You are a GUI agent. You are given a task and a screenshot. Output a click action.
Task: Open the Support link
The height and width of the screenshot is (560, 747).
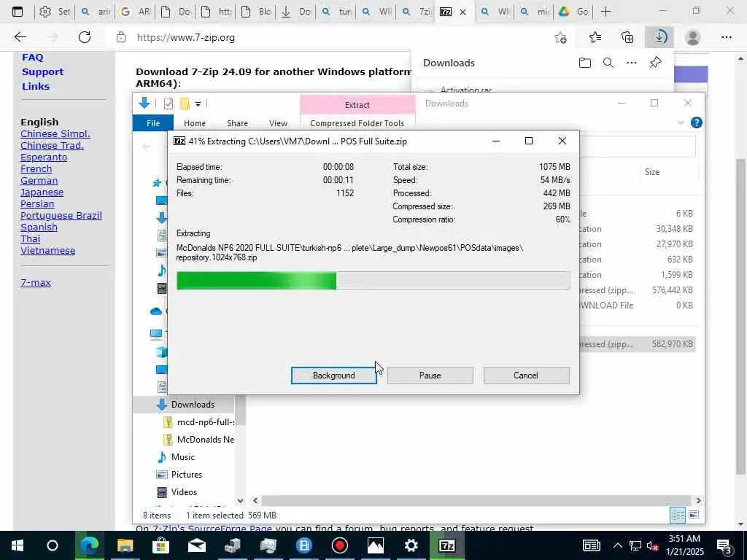42,72
